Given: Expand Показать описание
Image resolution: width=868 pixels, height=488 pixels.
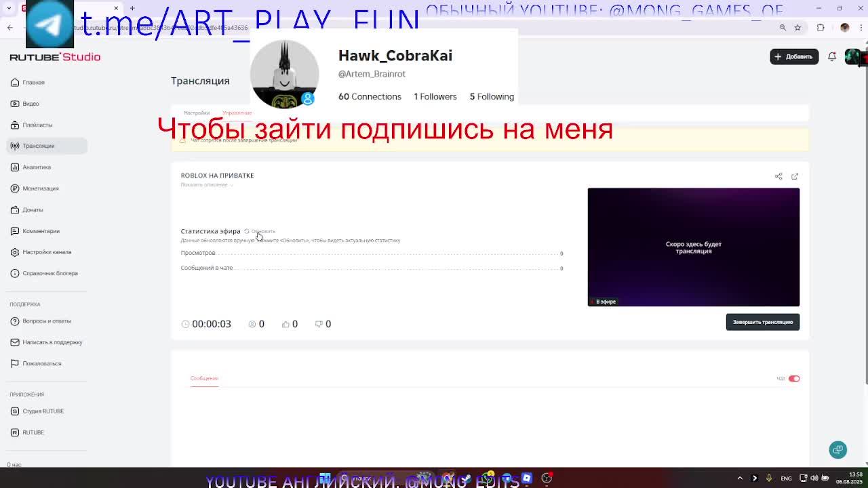Looking at the screenshot, I should click(207, 185).
